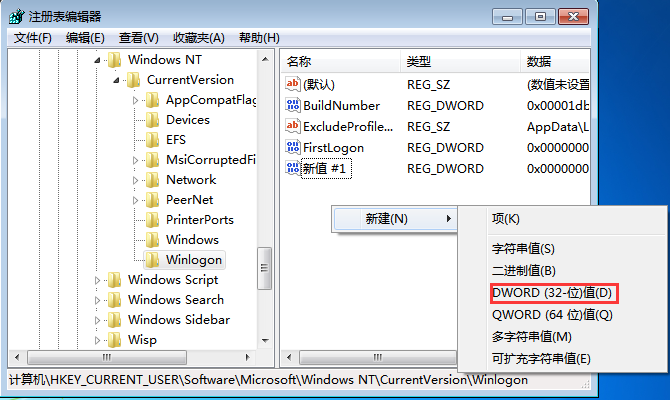Open the 收藏夹(A) favorites menu
The image size is (670, 400).
199,38
